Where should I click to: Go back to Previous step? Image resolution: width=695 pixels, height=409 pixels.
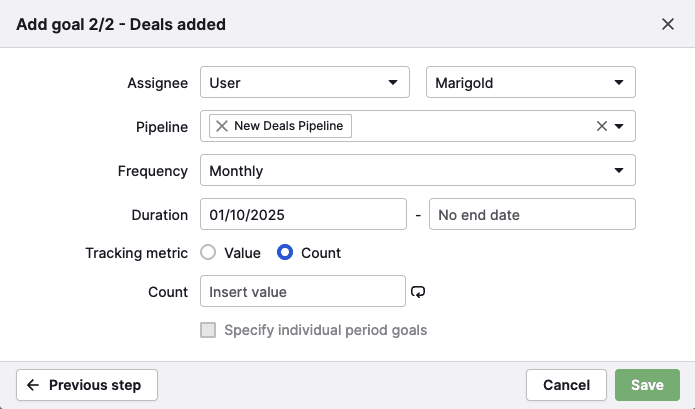[87, 385]
